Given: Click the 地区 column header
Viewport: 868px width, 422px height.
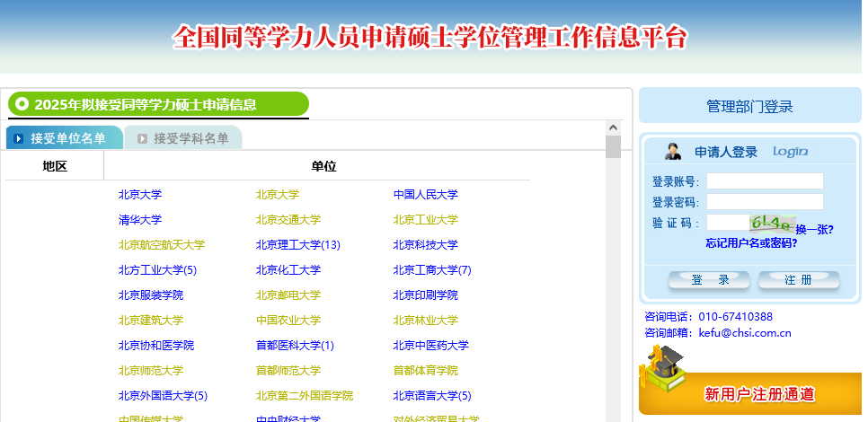Looking at the screenshot, I should tap(55, 166).
